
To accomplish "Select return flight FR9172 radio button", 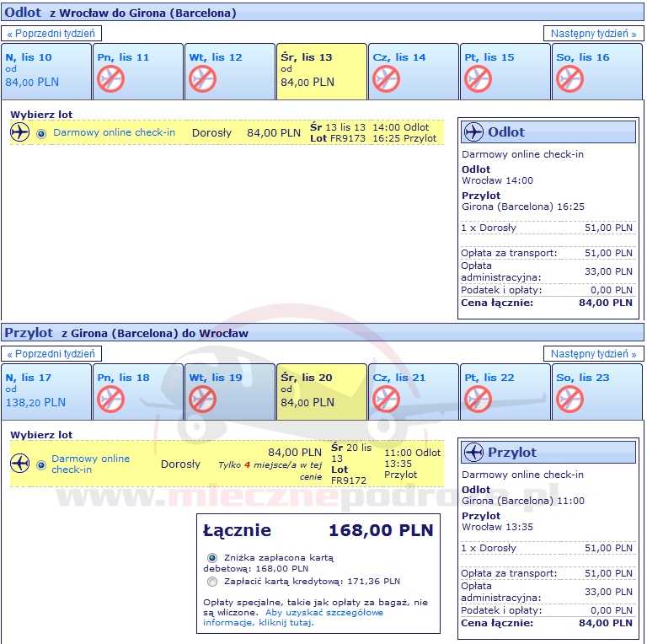I will pyautogui.click(x=41, y=464).
